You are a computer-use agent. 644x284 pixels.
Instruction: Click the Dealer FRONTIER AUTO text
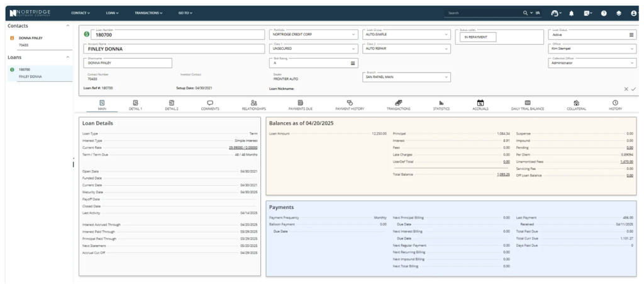(x=286, y=79)
